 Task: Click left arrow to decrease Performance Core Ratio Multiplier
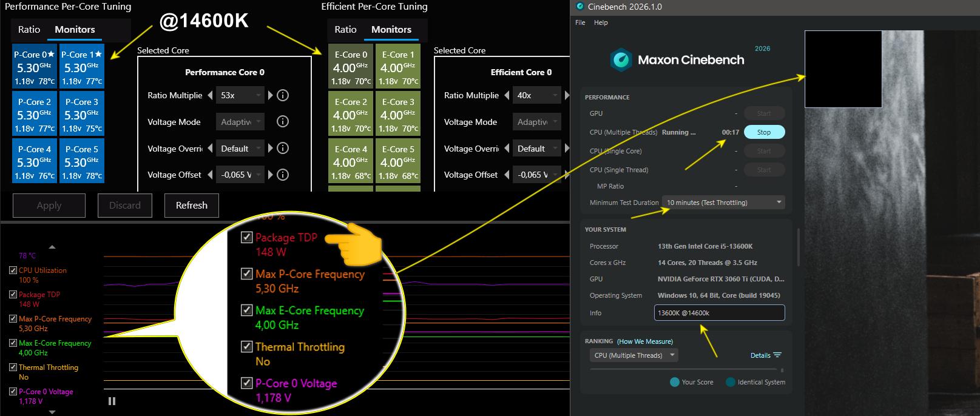(210, 95)
